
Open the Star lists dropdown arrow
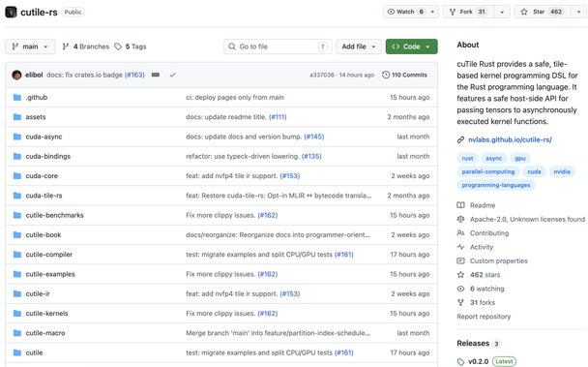tap(578, 12)
